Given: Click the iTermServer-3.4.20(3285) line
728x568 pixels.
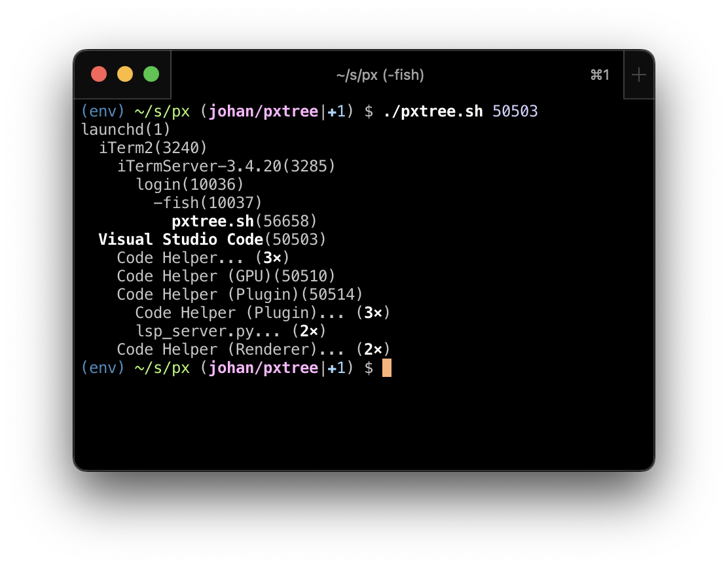Looking at the screenshot, I should tap(226, 166).
